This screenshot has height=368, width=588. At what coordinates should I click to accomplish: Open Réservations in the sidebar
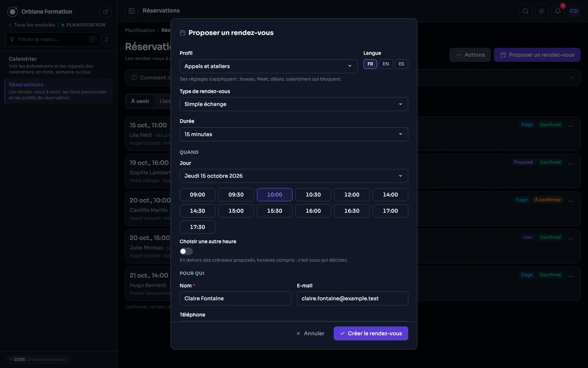[59, 91]
